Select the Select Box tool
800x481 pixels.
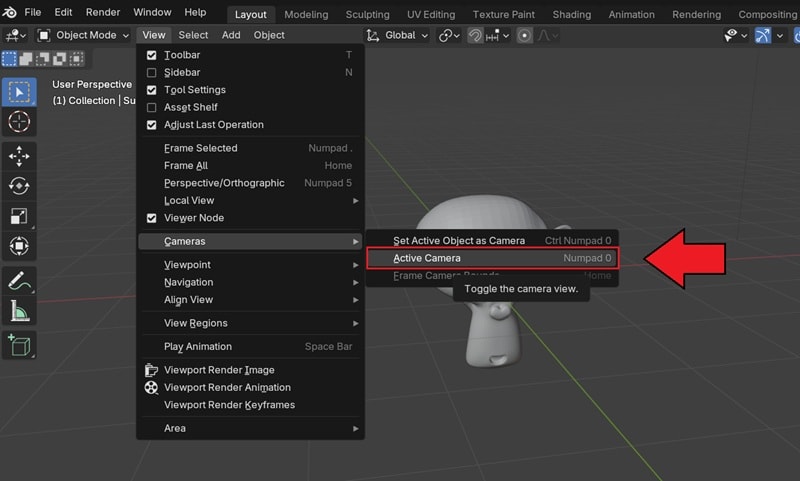(19, 92)
